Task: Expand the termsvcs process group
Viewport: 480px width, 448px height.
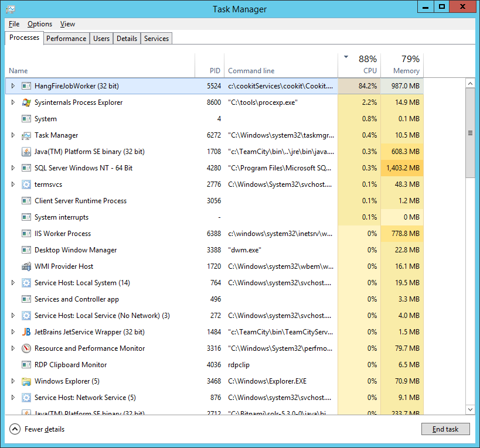Action: click(x=13, y=184)
